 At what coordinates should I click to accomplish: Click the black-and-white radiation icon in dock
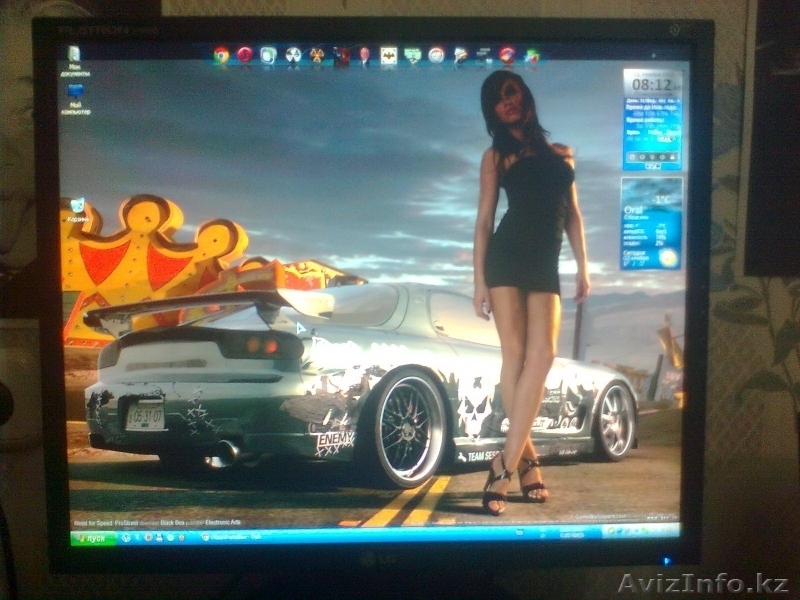click(x=293, y=55)
